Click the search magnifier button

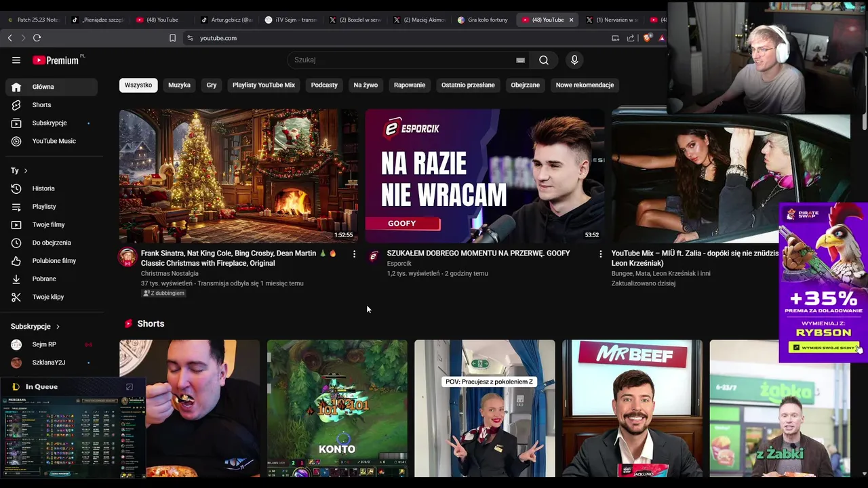tap(544, 60)
